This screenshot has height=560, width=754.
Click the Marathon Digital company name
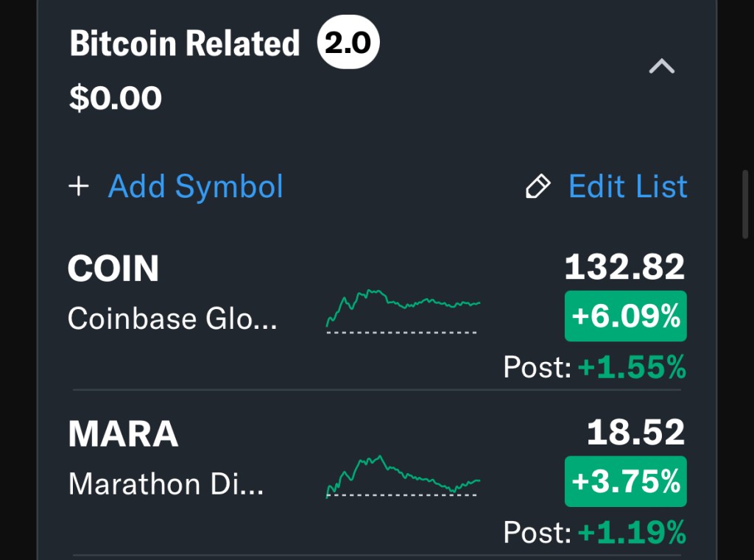(166, 484)
